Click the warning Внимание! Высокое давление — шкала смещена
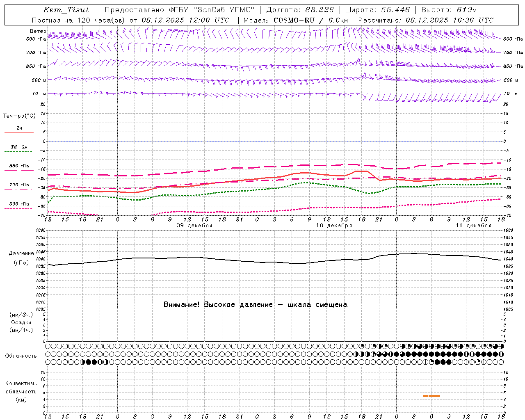This screenshot has height=420, width=525. [256, 304]
